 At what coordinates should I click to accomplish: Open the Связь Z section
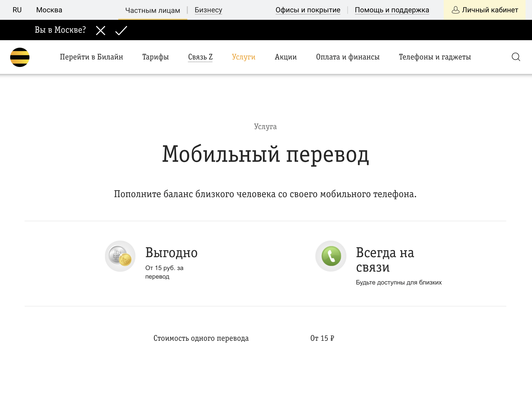tap(200, 57)
